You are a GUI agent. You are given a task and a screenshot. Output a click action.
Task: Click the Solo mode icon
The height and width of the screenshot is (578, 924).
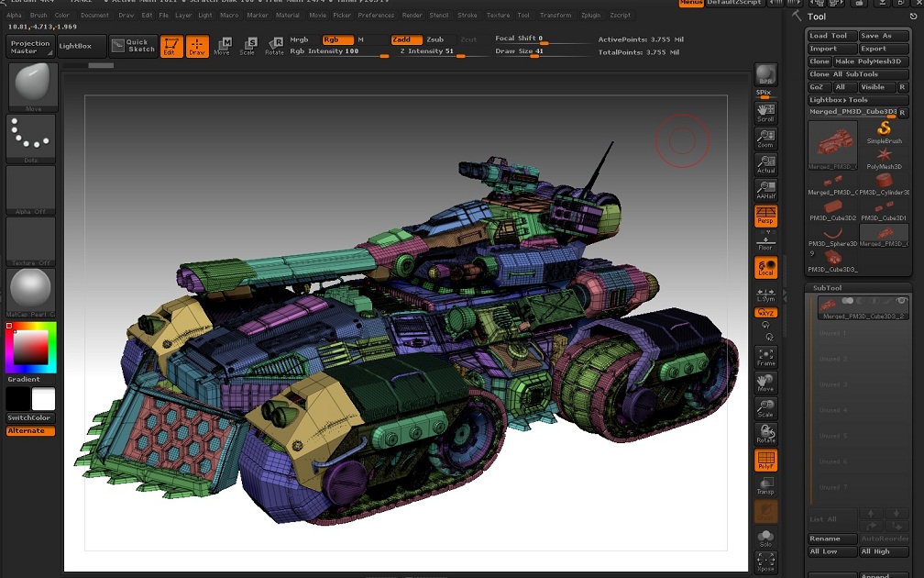coord(765,538)
